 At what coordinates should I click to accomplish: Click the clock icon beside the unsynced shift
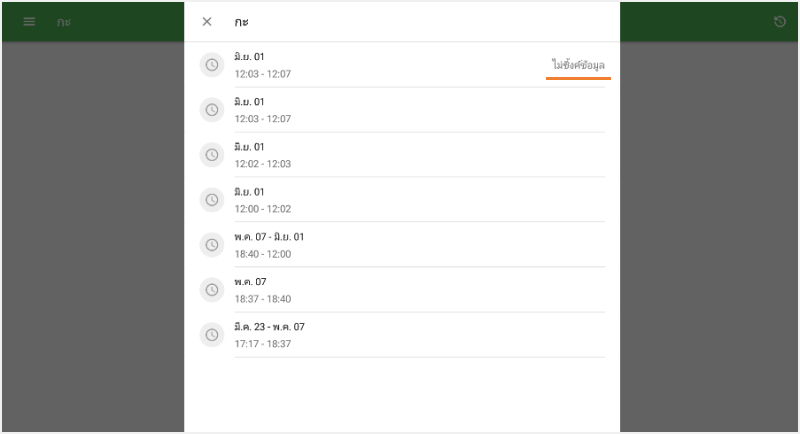tap(211, 65)
